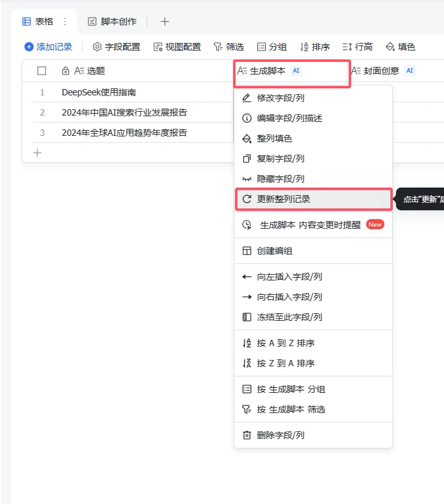Choose 删除字段/列 from the menu
Image resolution: width=444 pixels, height=504 pixels.
[313, 435]
